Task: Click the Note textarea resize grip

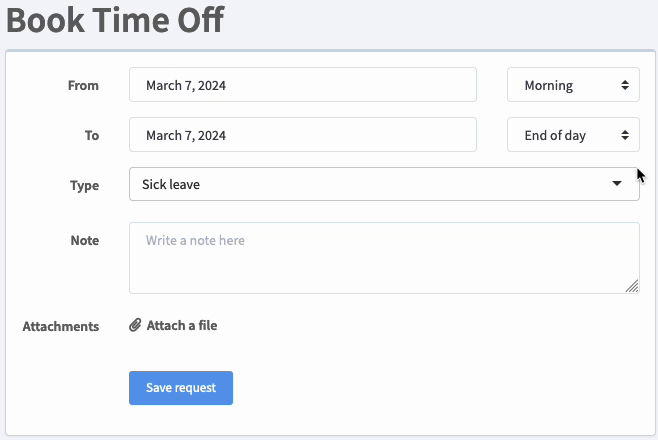Action: pos(632,286)
